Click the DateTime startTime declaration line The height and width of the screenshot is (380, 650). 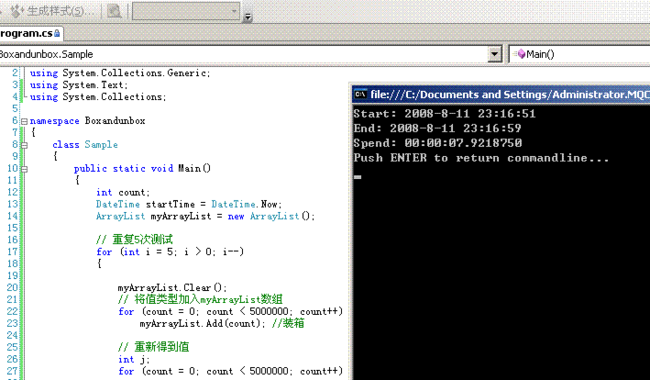coord(189,204)
